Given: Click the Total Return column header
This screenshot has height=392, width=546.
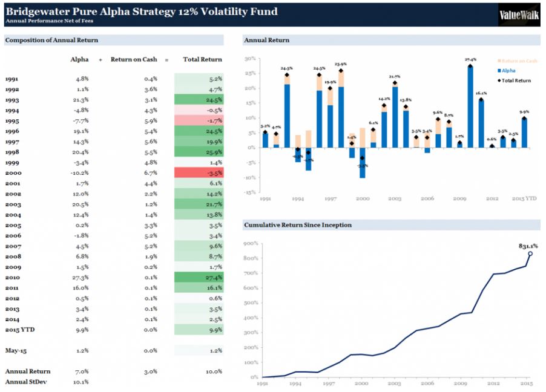Looking at the screenshot, I should [202, 60].
